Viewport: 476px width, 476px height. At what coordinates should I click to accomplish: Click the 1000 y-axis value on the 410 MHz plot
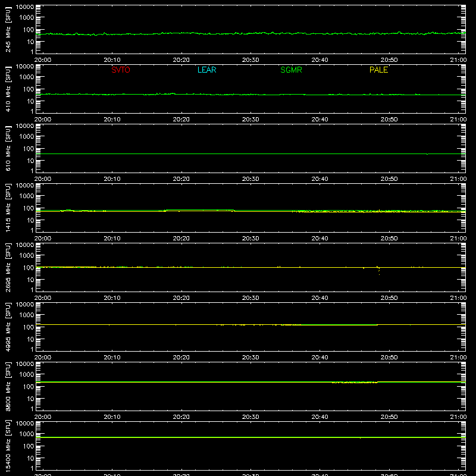coord(27,77)
